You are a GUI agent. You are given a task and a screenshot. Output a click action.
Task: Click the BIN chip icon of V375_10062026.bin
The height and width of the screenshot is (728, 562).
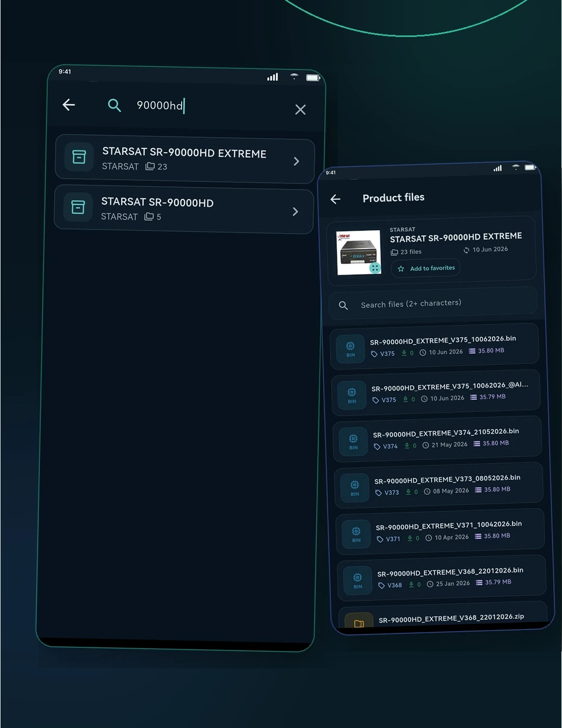(350, 349)
